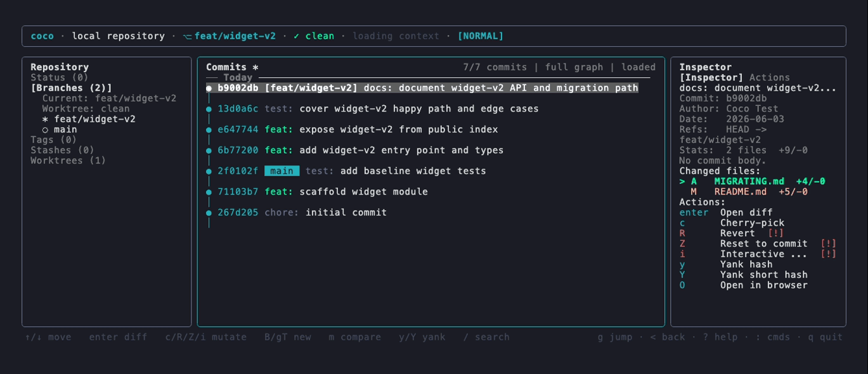
Task: Select commit 6b77200 add widget-v2 entry point
Action: coord(355,150)
